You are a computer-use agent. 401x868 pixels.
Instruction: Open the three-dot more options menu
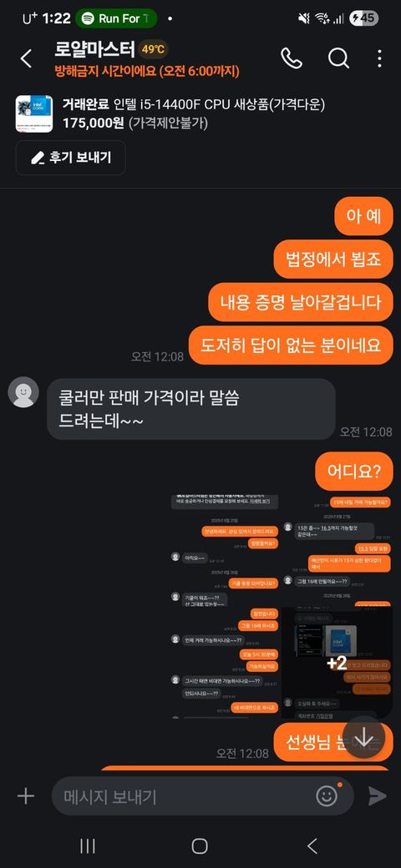click(x=379, y=58)
